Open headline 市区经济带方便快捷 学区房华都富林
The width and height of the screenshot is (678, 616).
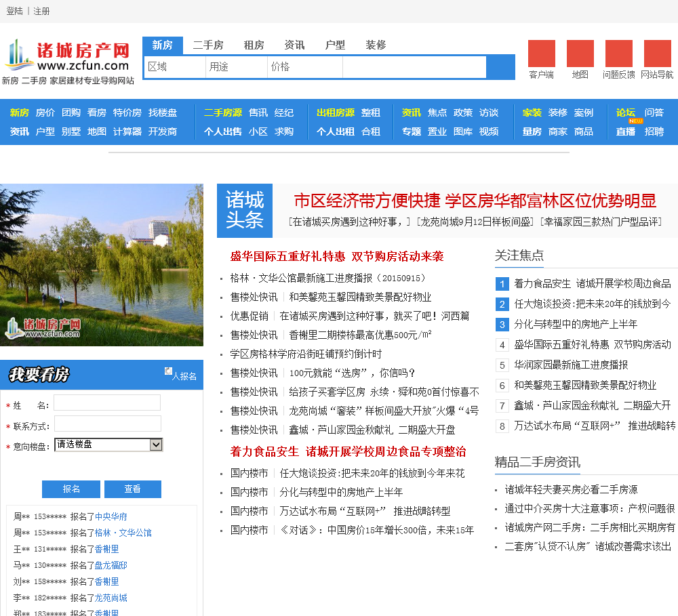[475, 201]
